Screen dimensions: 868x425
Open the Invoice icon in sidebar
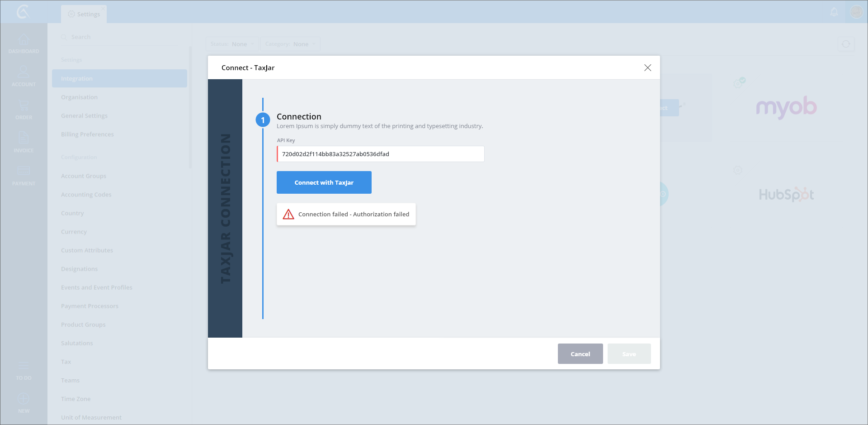pyautogui.click(x=24, y=138)
